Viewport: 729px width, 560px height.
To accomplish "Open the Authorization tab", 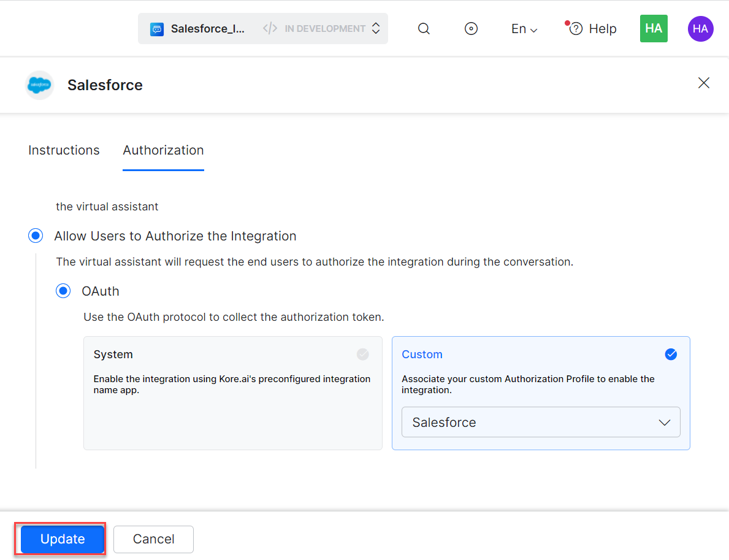I will click(163, 150).
